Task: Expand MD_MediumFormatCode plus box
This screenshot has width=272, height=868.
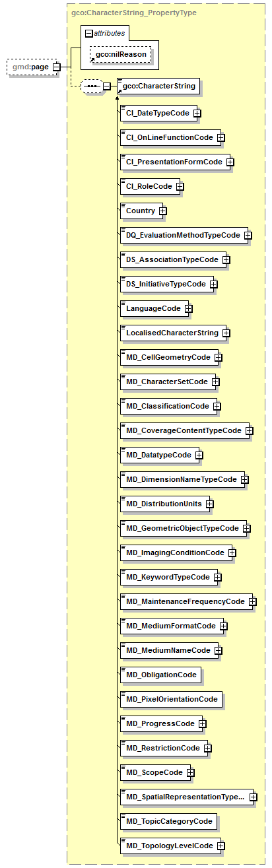Action: coord(224,626)
